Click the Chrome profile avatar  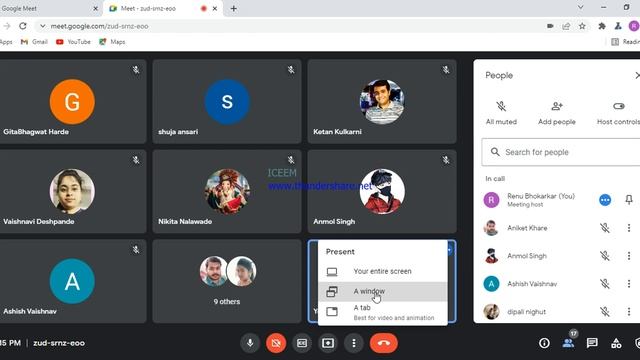[634, 26]
